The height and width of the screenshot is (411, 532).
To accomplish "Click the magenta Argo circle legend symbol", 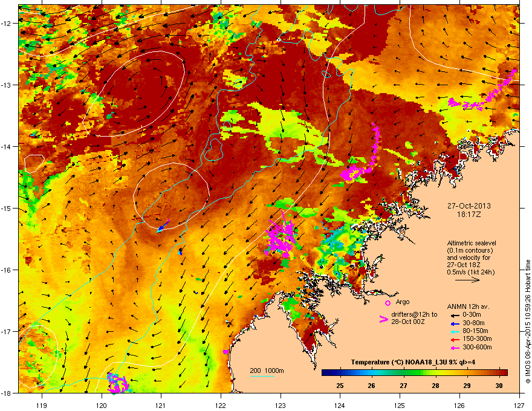I will (388, 303).
